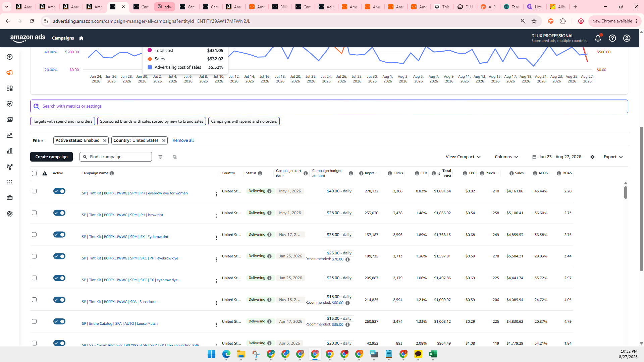Open the filter lines icon beside campaign search

coord(160,157)
